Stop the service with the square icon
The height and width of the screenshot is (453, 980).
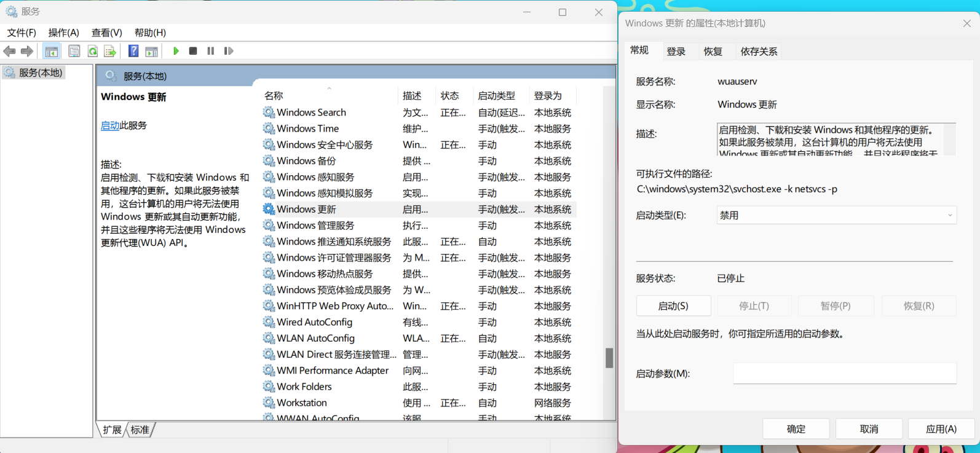193,51
